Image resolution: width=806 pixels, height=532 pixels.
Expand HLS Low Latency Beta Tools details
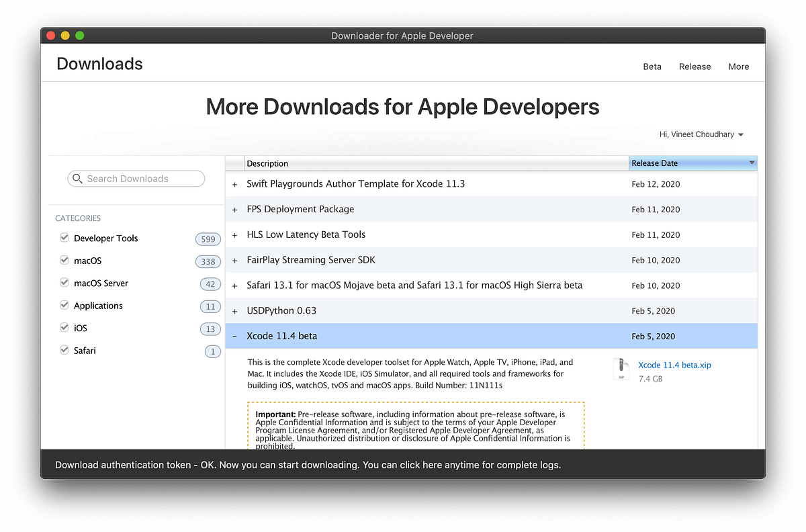point(234,234)
